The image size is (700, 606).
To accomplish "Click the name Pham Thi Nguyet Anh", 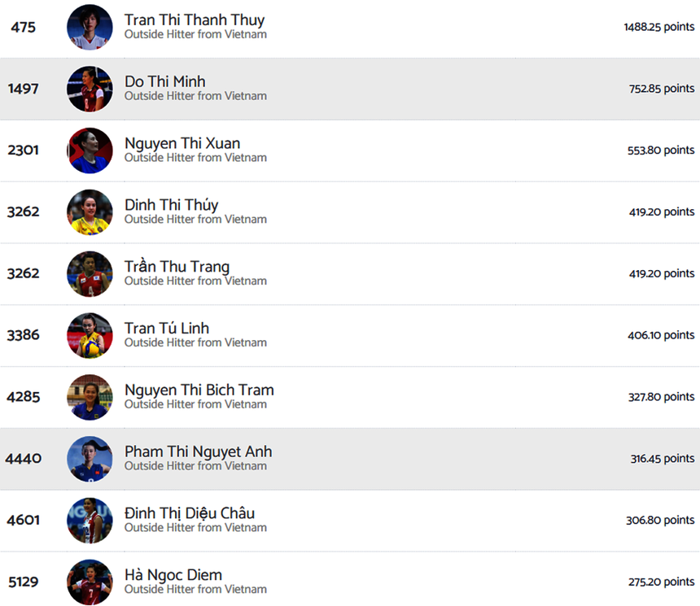I will [x=198, y=451].
